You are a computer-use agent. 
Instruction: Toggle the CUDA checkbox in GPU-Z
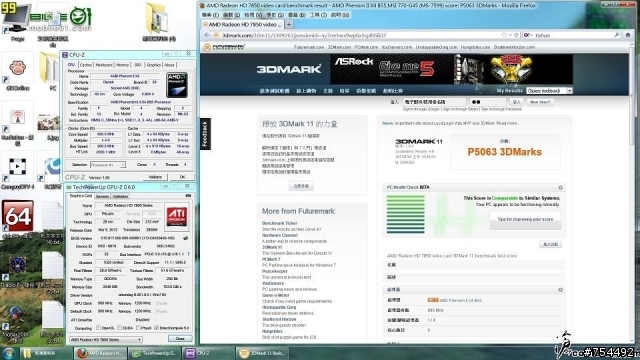(x=120, y=328)
